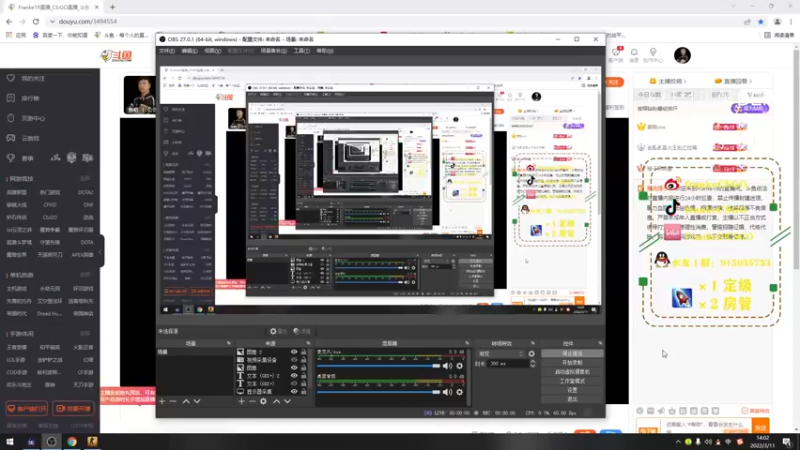Add a new scene with plus icon
The height and width of the screenshot is (450, 800).
pos(162,402)
